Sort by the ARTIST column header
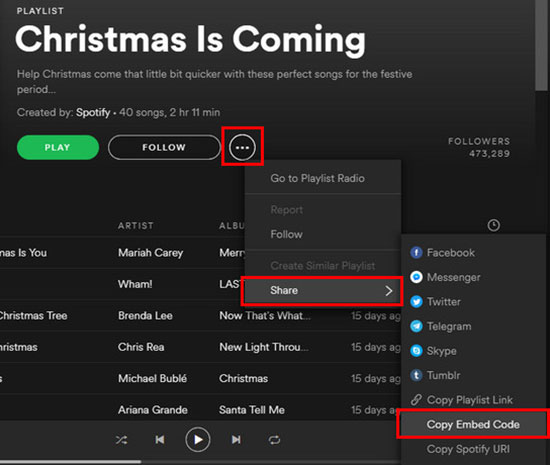 [x=135, y=225]
